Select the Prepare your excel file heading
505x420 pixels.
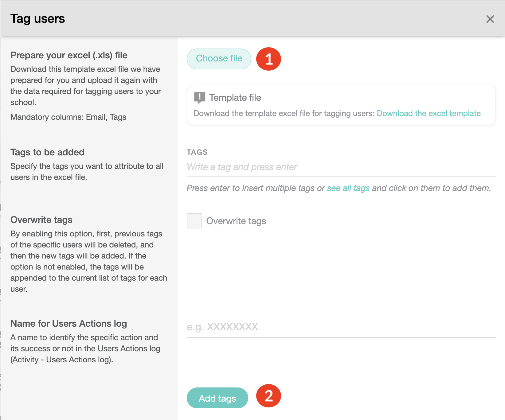click(x=69, y=55)
